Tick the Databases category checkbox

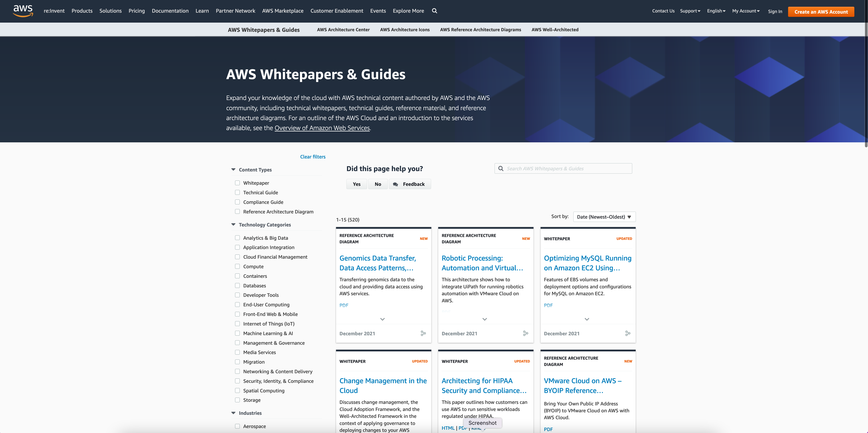(238, 285)
